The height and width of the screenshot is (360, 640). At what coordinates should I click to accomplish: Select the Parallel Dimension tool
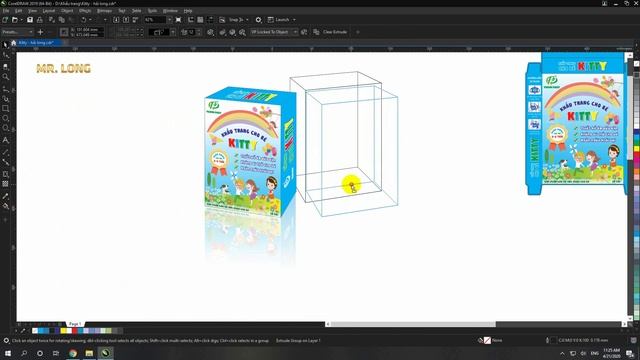(5, 151)
